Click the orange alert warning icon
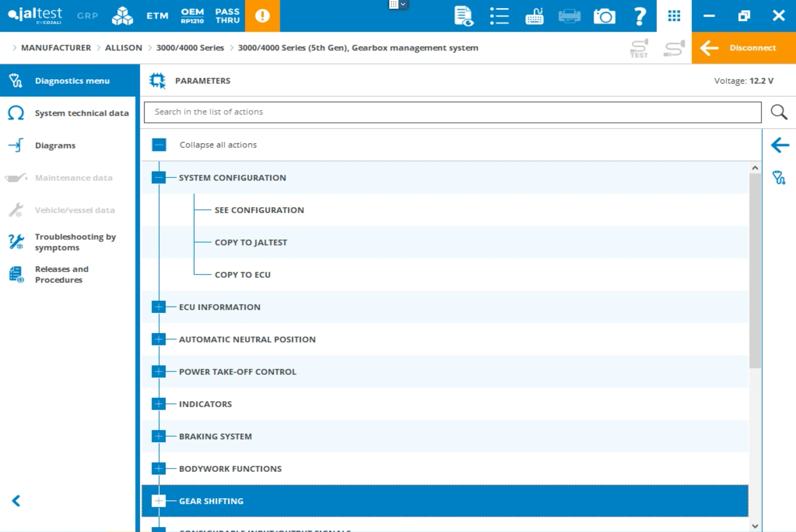Viewport: 796px width, 532px height. coord(262,16)
